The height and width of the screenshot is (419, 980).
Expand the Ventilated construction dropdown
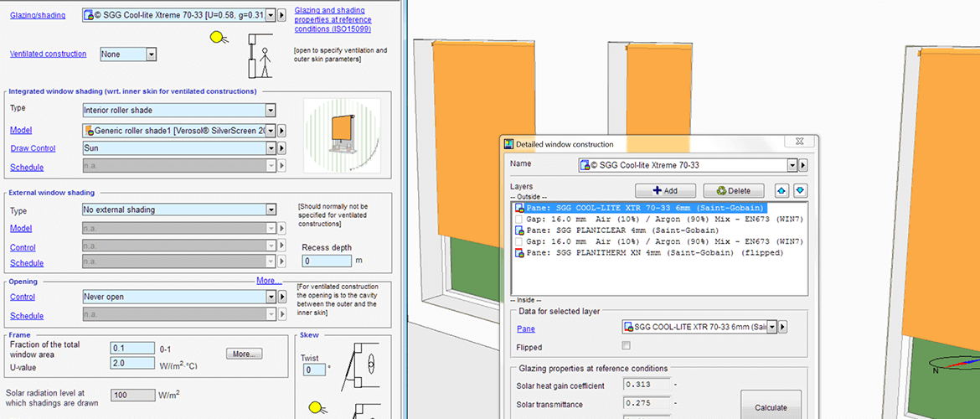pos(151,54)
